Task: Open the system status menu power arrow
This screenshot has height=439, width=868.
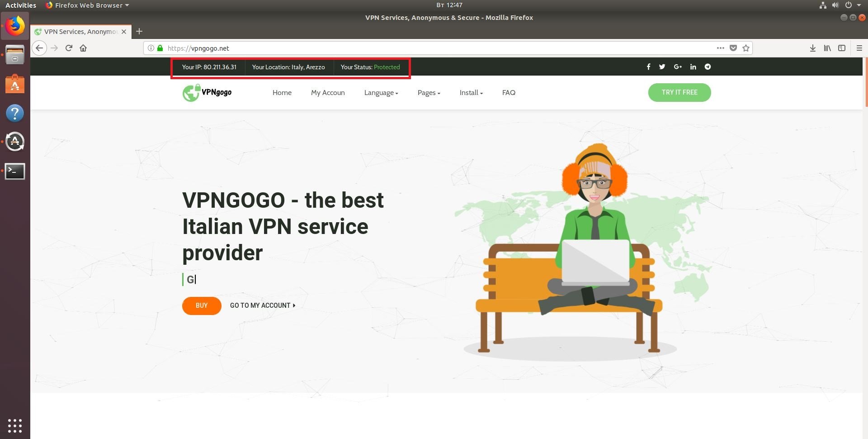Action: pyautogui.click(x=859, y=5)
